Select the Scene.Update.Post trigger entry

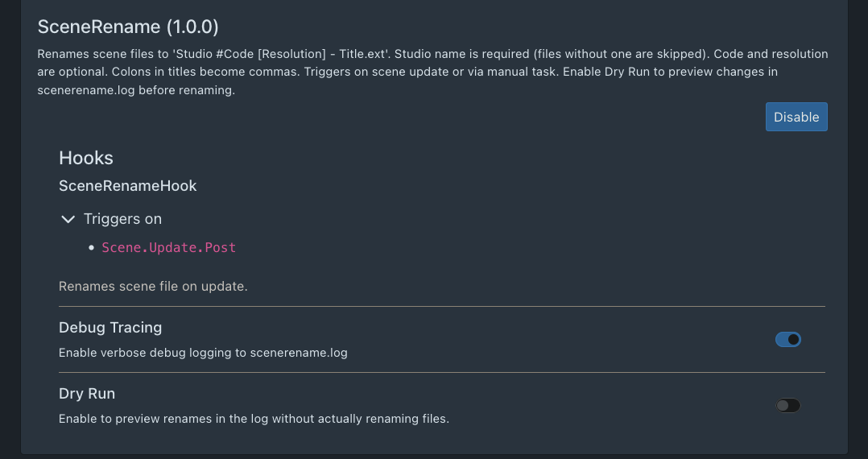tap(169, 247)
